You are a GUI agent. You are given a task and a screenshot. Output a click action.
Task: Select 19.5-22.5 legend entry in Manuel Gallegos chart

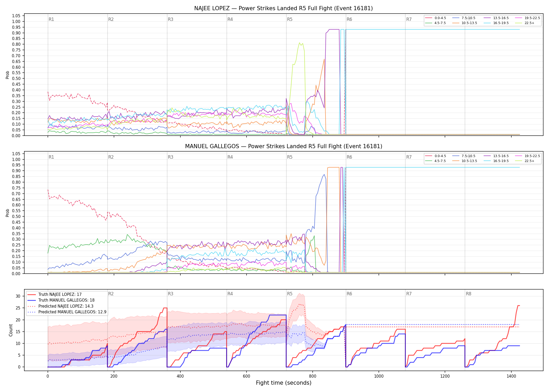(x=528, y=156)
